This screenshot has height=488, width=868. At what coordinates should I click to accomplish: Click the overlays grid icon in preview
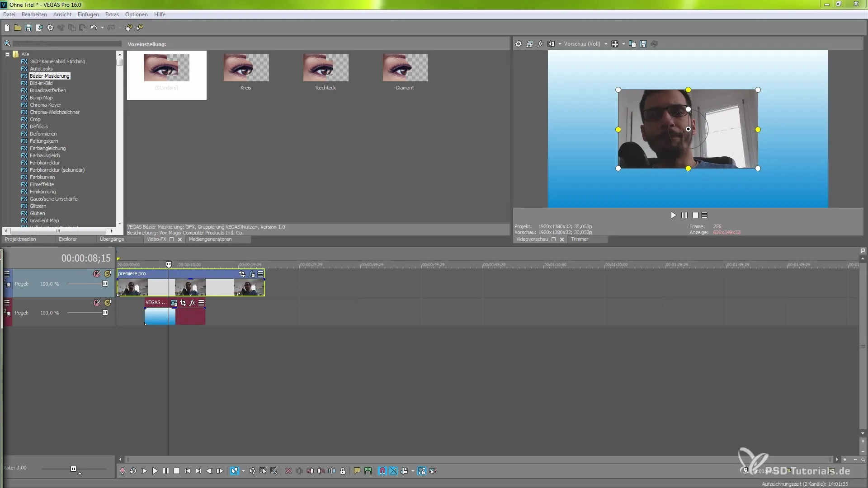[615, 44]
